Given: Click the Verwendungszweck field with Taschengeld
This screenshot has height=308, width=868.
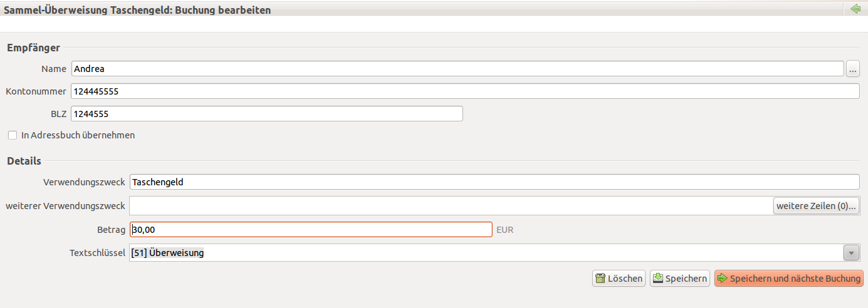Looking at the screenshot, I should (494, 182).
